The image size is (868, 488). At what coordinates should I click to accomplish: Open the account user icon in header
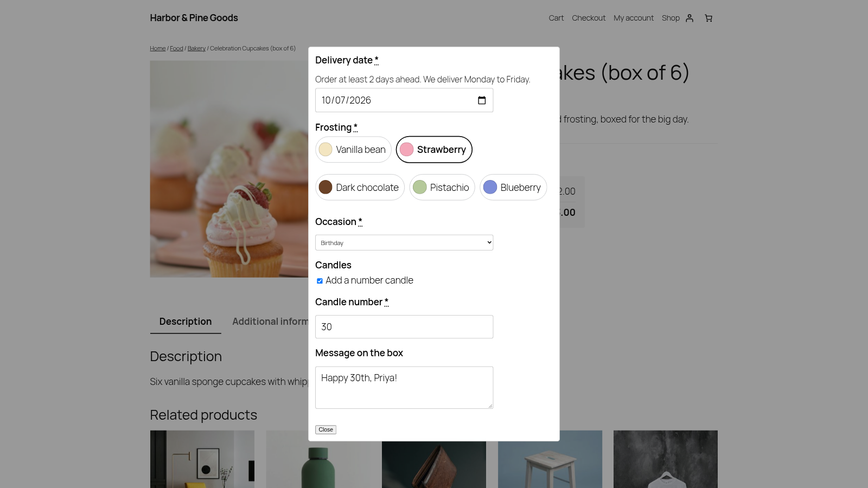pos(690,18)
